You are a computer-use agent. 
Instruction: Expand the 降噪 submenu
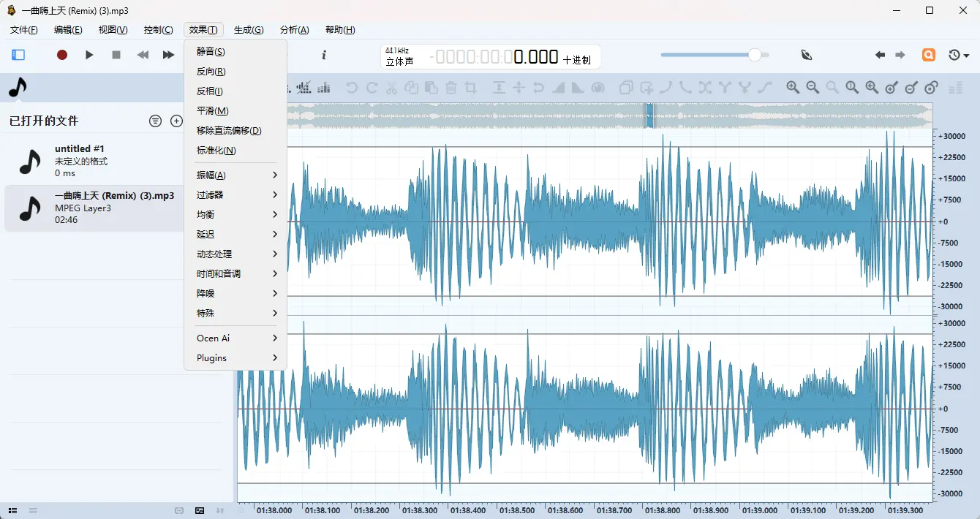(235, 294)
